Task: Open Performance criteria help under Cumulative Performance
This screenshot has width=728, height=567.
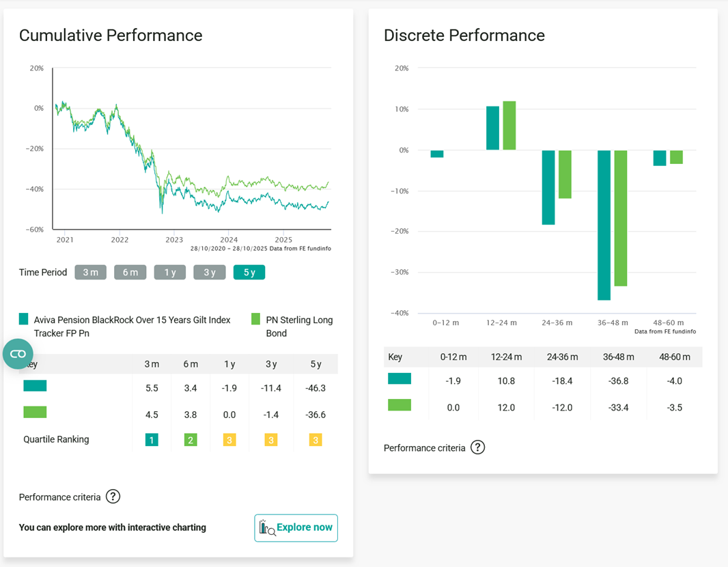Action: tap(113, 497)
